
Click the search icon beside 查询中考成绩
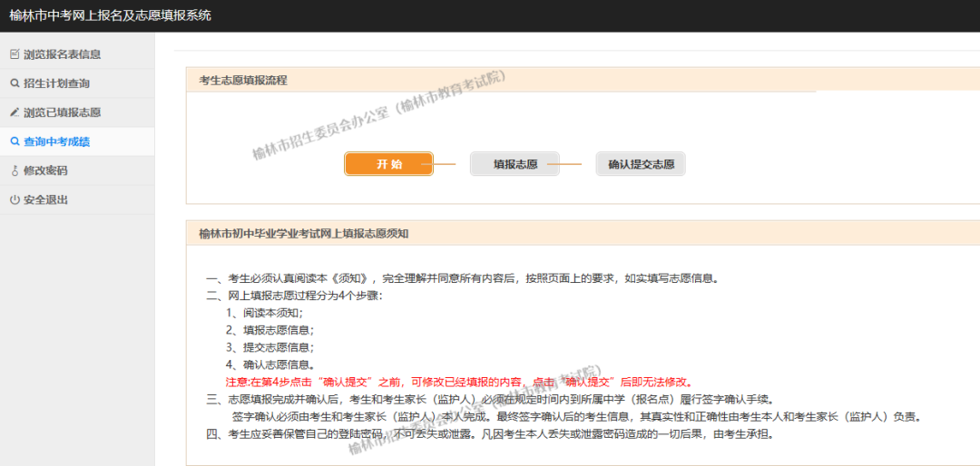(15, 141)
